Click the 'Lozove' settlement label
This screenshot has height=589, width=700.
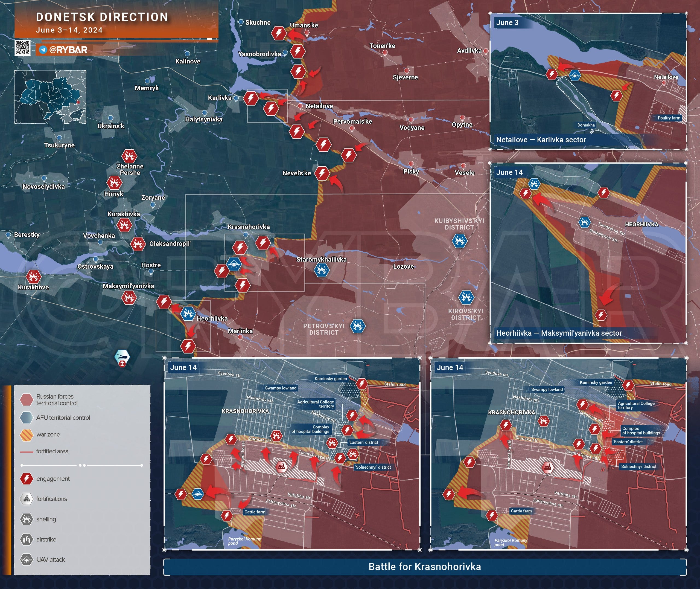pos(403,266)
